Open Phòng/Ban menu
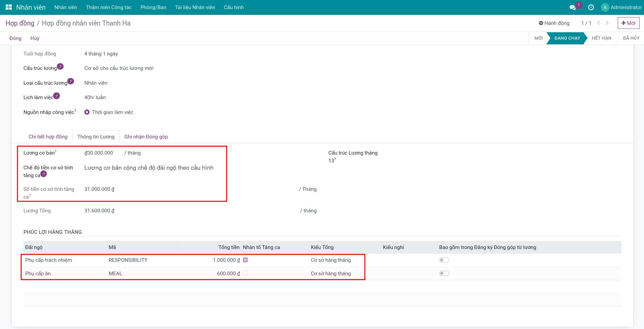Image resolution: width=644 pixels, height=329 pixels. pos(153,7)
